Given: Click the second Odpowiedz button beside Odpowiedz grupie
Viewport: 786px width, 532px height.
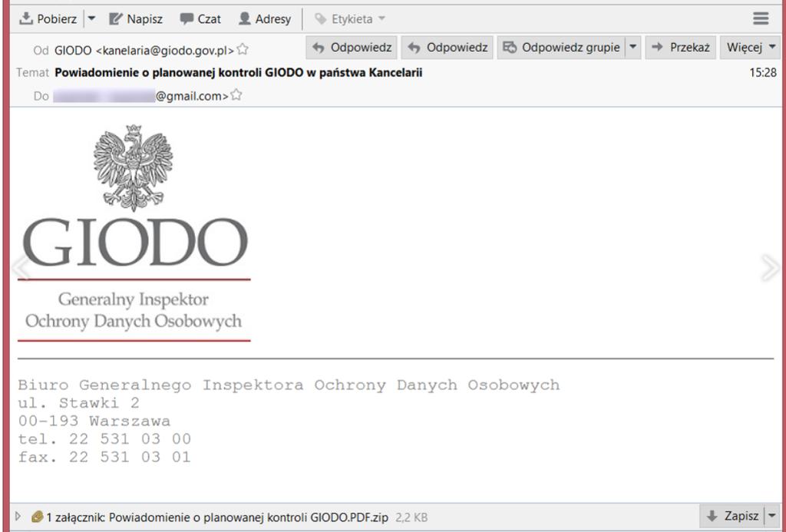Looking at the screenshot, I should tap(447, 48).
